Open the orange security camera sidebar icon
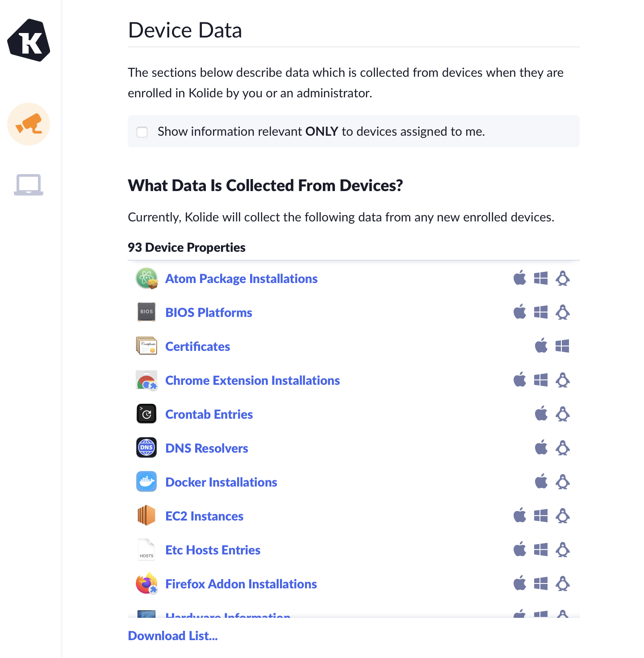 29,124
